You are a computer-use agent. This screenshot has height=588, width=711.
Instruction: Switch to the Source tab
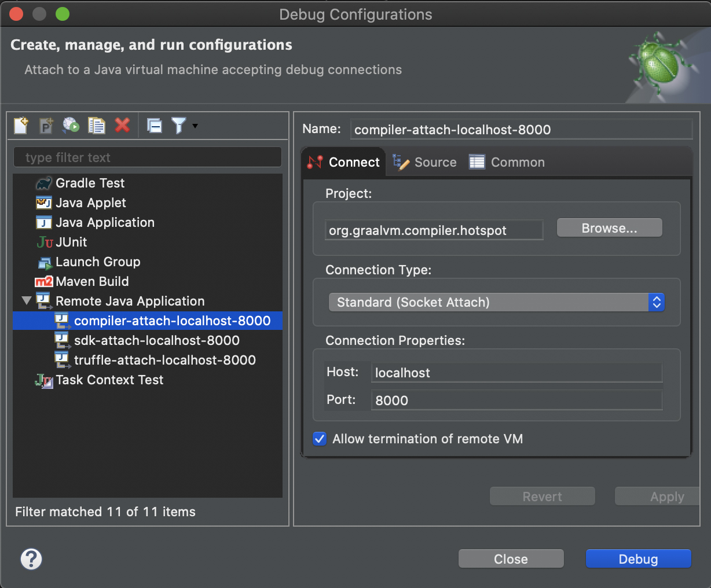click(425, 162)
